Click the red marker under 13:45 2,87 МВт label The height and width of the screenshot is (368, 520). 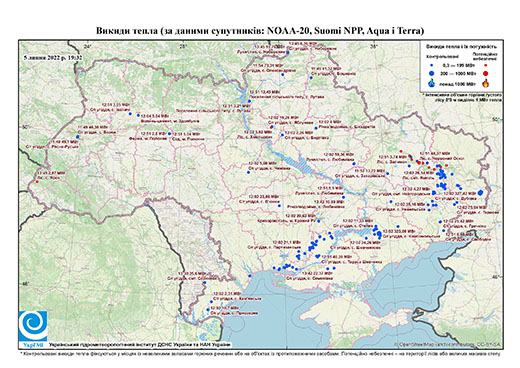(x=37, y=182)
